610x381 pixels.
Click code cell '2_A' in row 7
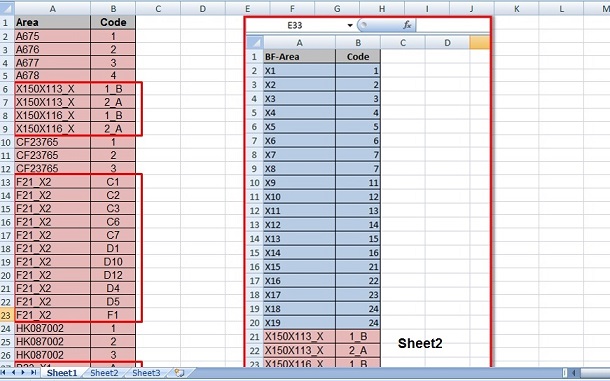[113, 102]
